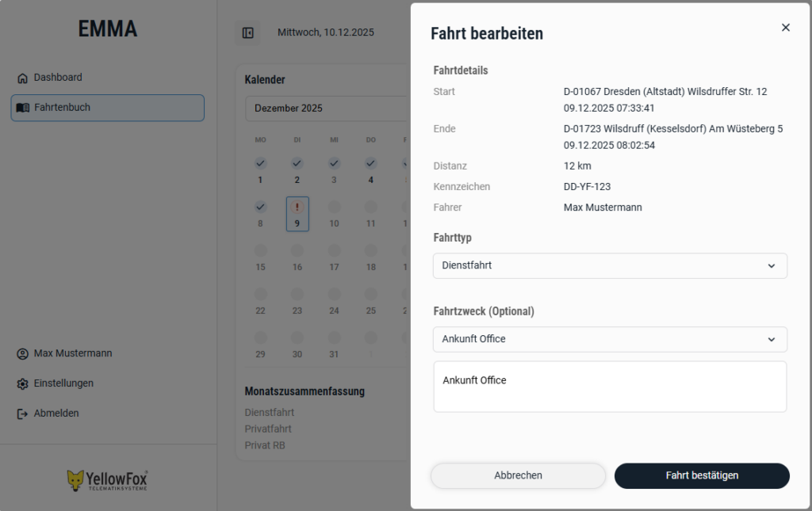Go to the Dashboard menu item

point(58,78)
